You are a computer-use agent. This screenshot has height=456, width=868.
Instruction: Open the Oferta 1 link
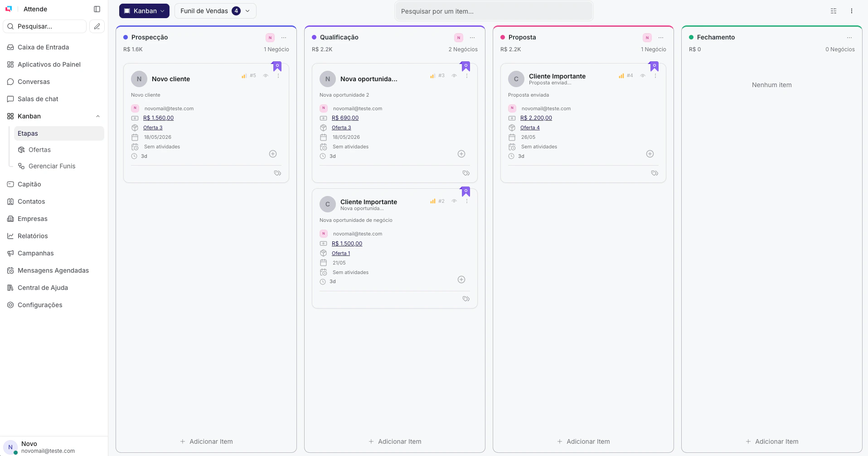(341, 253)
